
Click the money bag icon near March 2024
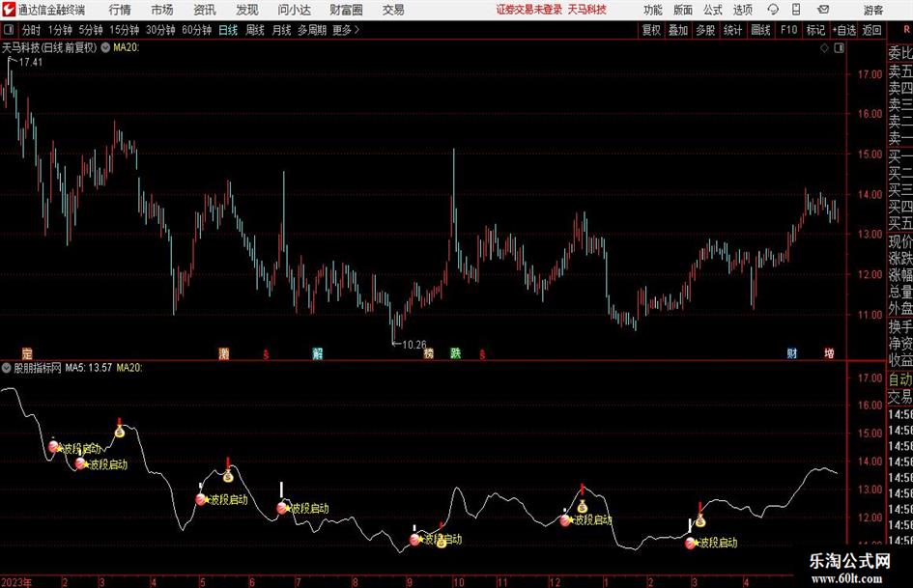pos(699,521)
